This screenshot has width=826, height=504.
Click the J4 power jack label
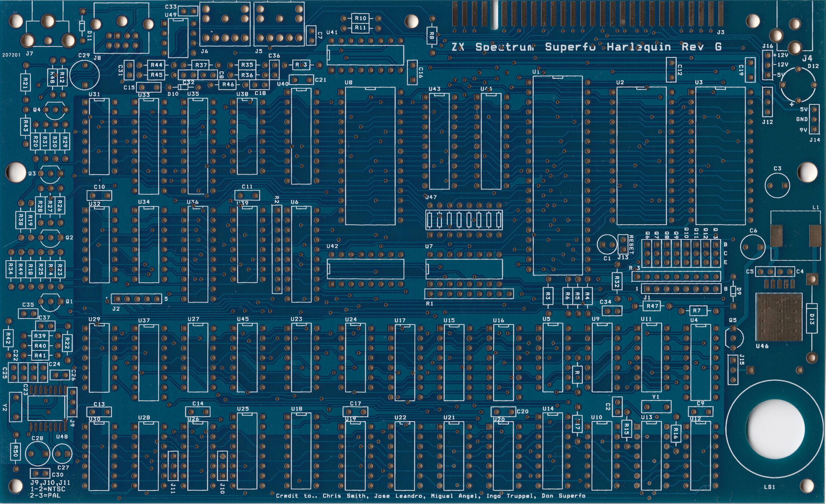807,59
